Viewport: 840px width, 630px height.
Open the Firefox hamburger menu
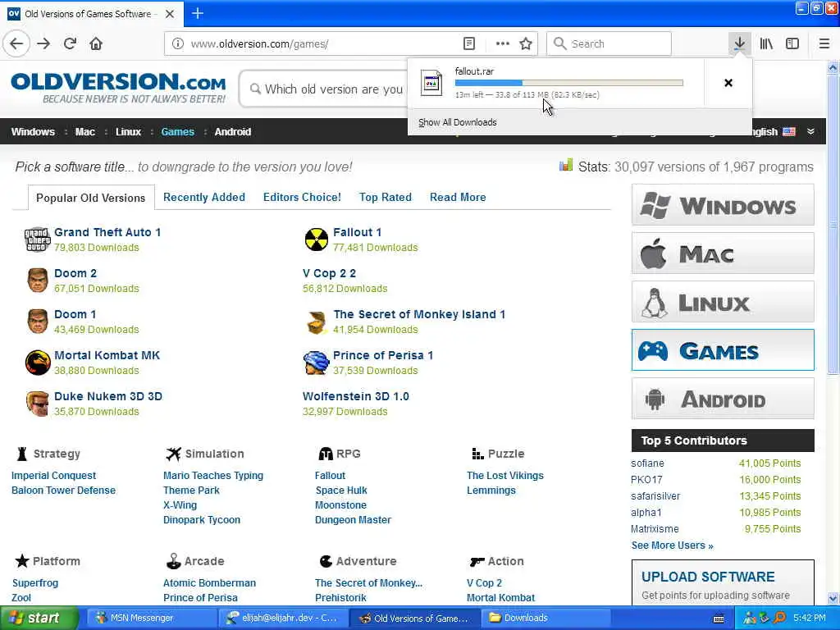[x=824, y=43]
